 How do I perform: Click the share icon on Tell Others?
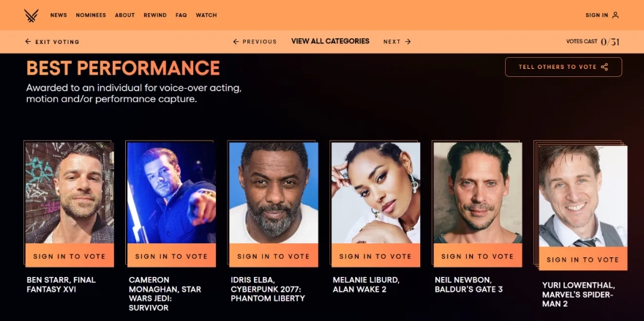604,67
